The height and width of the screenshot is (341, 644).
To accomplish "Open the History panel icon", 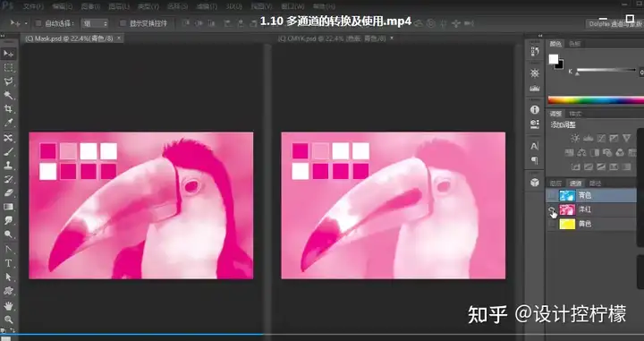I will click(x=535, y=51).
